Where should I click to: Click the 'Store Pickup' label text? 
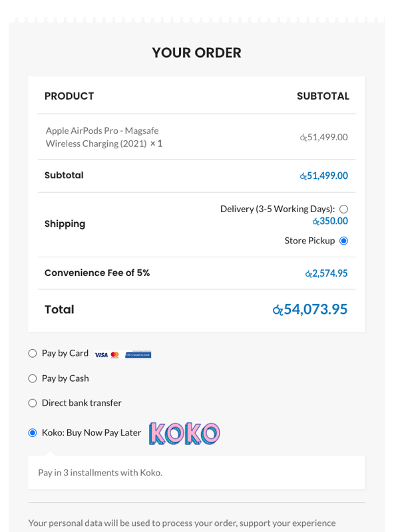309,241
